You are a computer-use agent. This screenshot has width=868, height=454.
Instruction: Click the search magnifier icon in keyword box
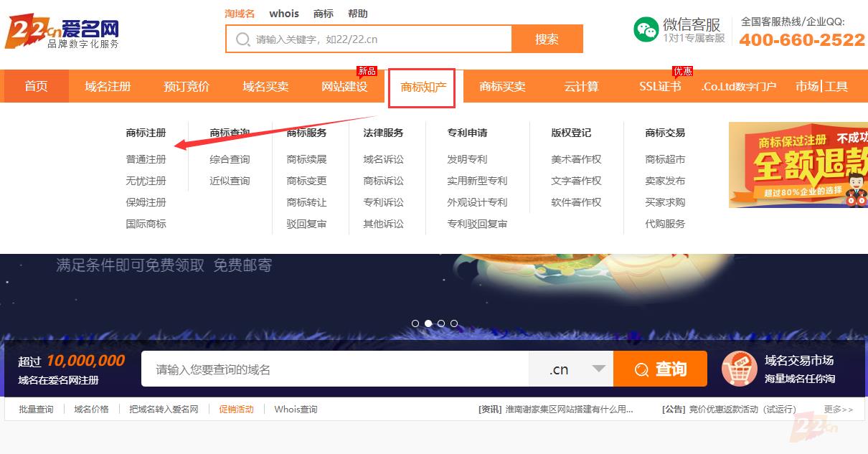[x=243, y=39]
